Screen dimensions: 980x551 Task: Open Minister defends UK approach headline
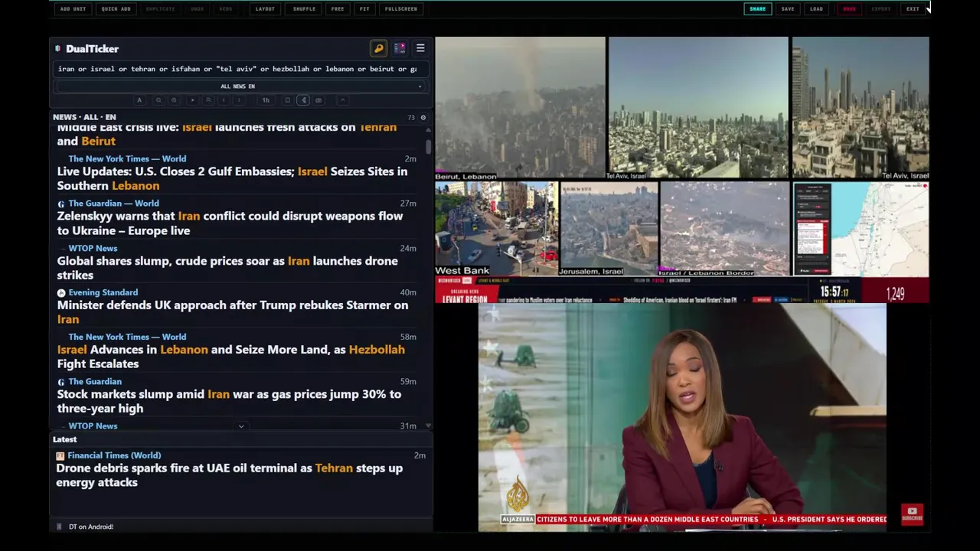point(232,312)
